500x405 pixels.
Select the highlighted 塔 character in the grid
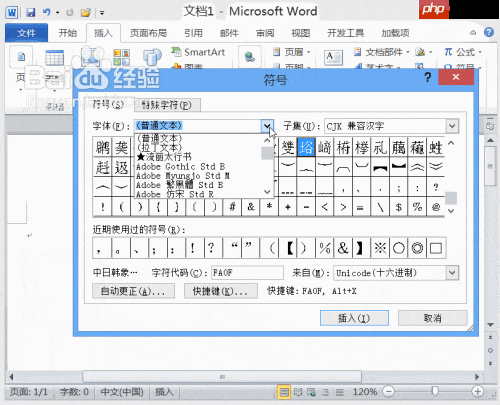coord(306,147)
